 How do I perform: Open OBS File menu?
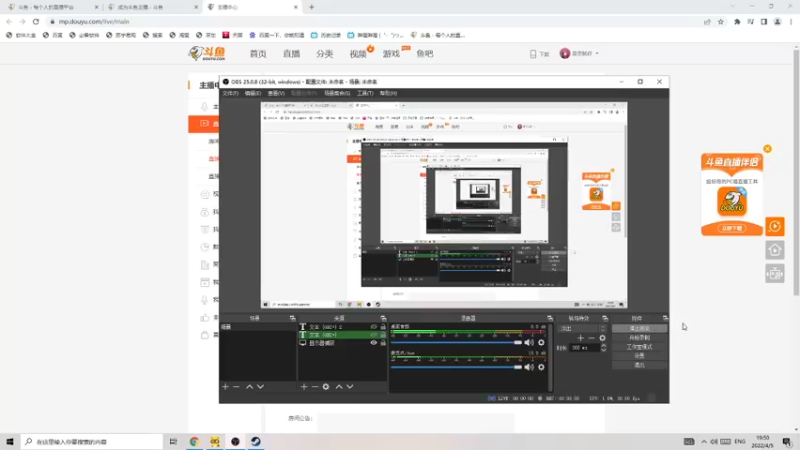[230, 93]
